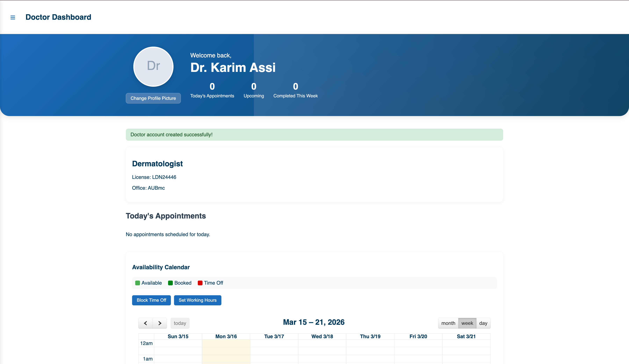Click the Change Profile Picture button

point(153,98)
